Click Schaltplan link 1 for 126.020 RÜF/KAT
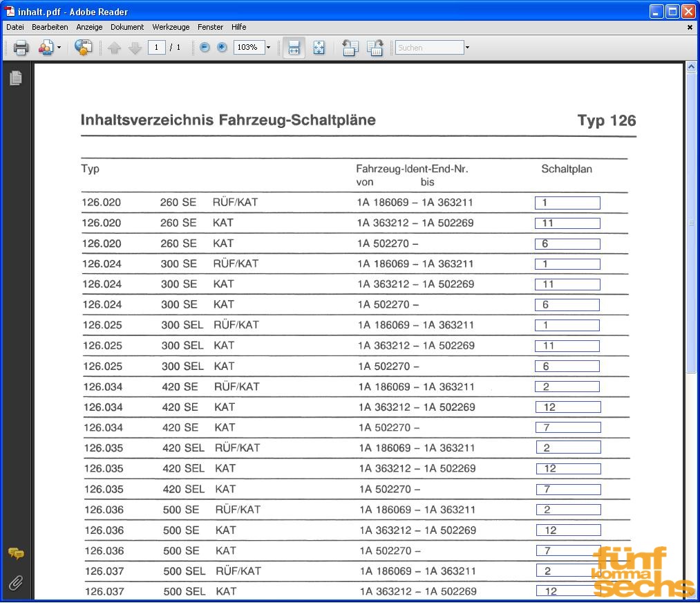 pos(567,203)
